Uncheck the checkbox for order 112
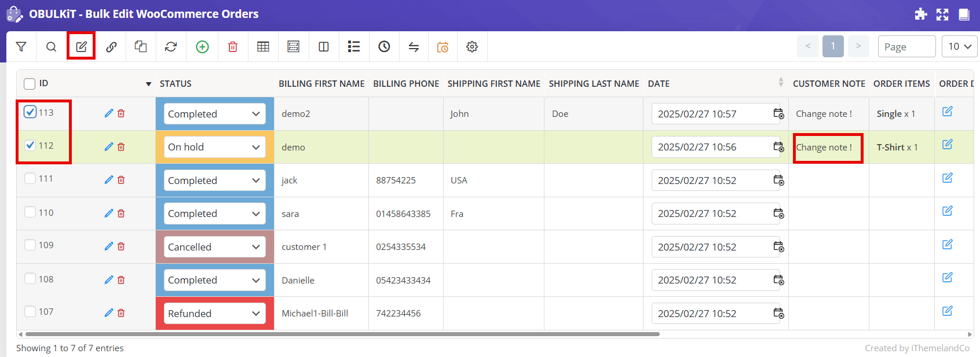The image size is (980, 357). point(30,145)
